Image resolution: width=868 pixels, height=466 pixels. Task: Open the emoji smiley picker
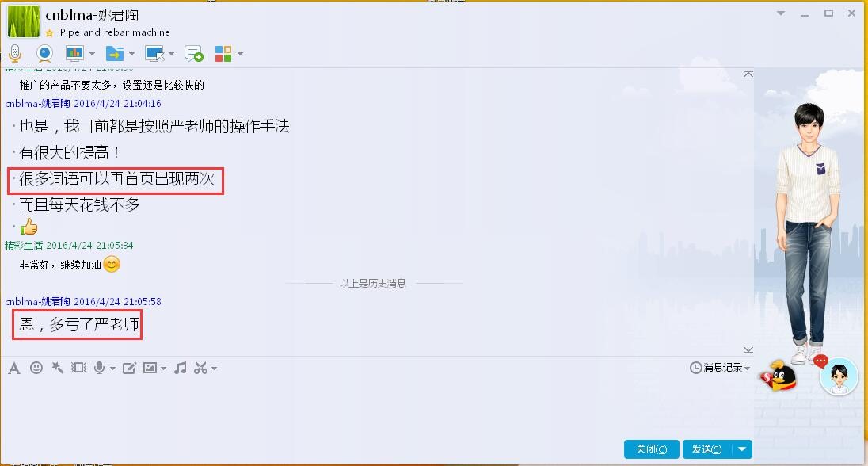(x=36, y=368)
